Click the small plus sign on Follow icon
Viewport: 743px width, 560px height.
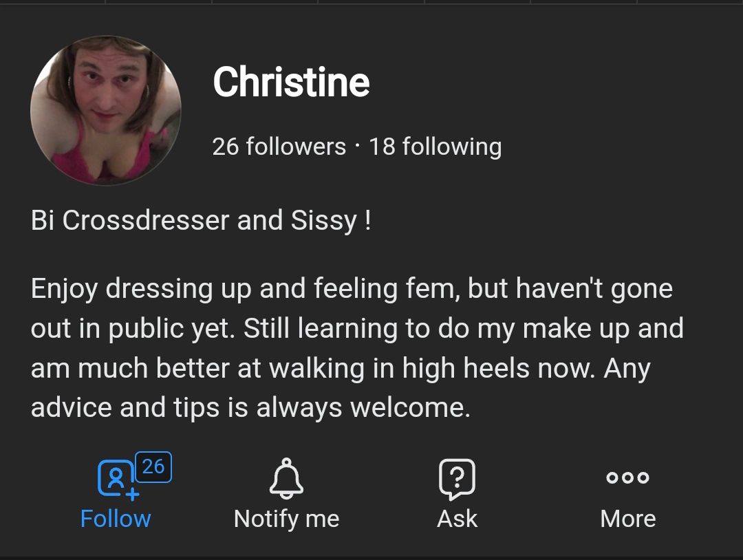click(x=133, y=494)
